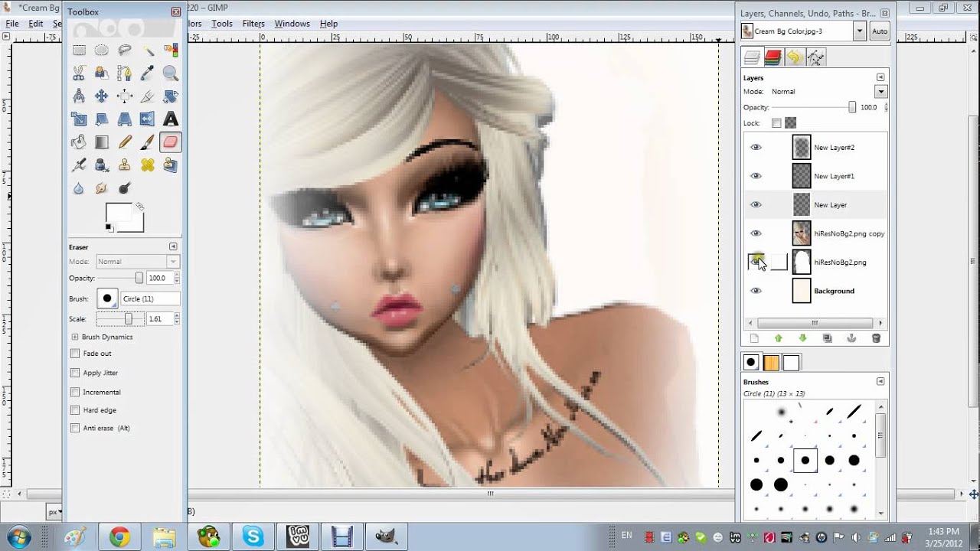Open Skype from the taskbar
Screen dimensions: 980x551
click(253, 537)
